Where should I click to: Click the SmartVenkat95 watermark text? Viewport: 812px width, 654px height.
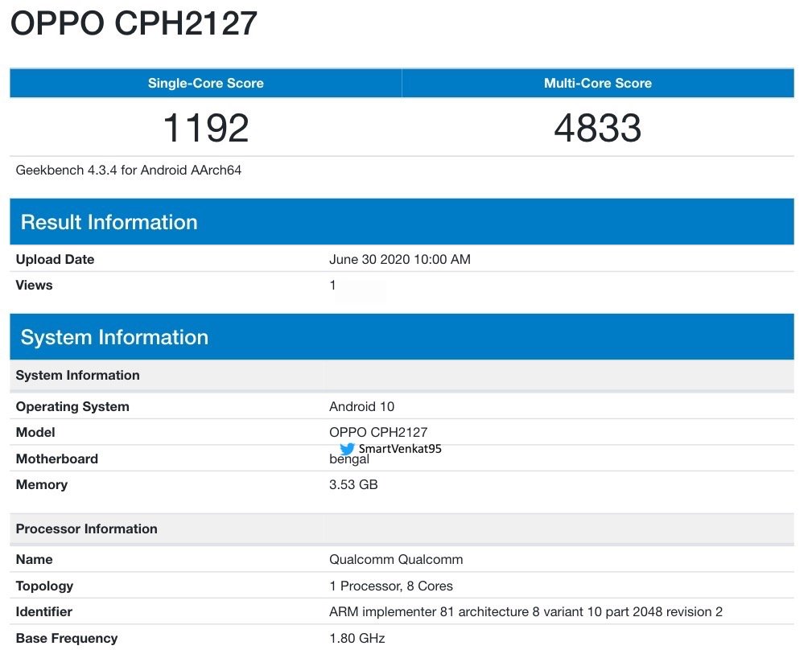click(400, 449)
